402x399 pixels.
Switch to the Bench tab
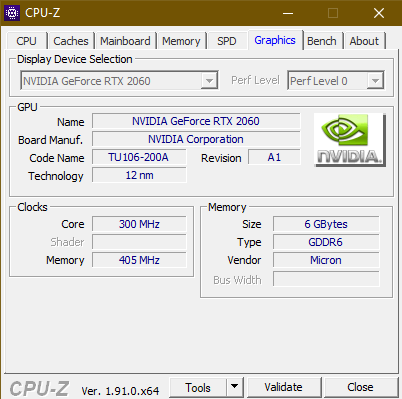tap(322, 41)
